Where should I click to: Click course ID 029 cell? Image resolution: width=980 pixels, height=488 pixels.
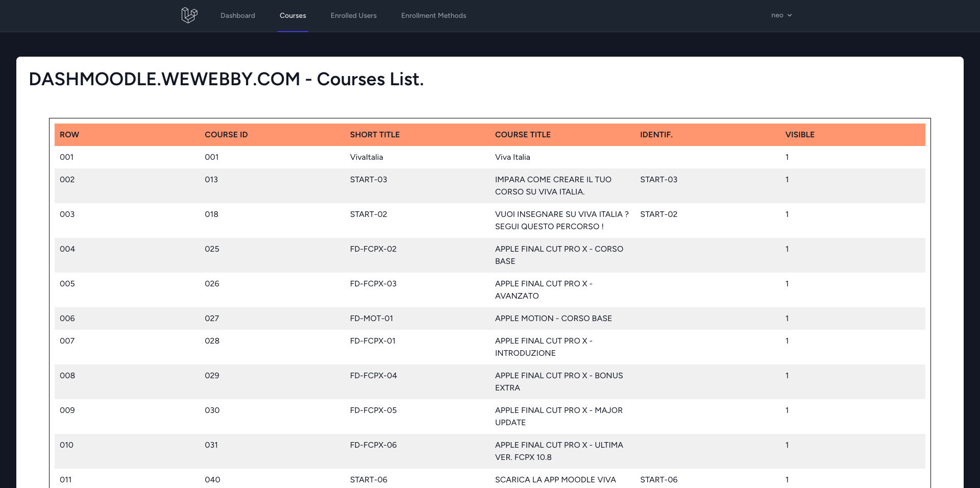pyautogui.click(x=212, y=376)
